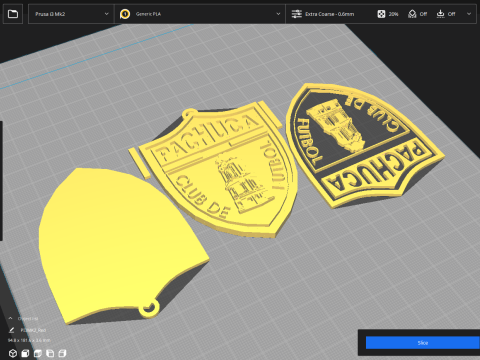
Task: Click the model dimensions text in mm
Action: click(x=29, y=340)
